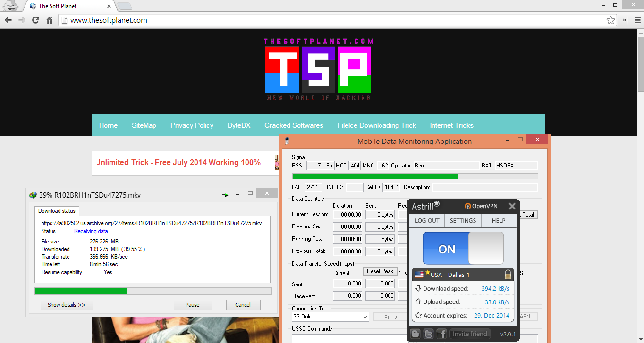Click the Operator field showing Bsnl
The image size is (644, 343).
tap(447, 166)
